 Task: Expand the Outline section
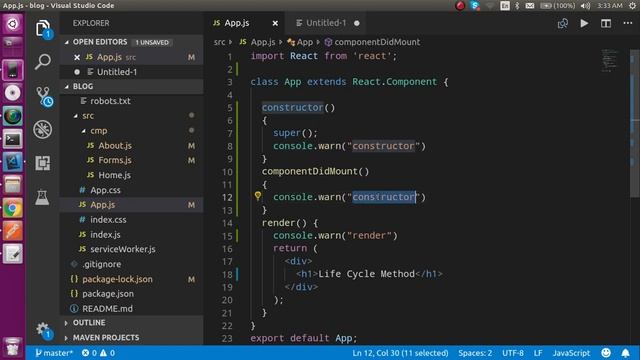coord(66,323)
